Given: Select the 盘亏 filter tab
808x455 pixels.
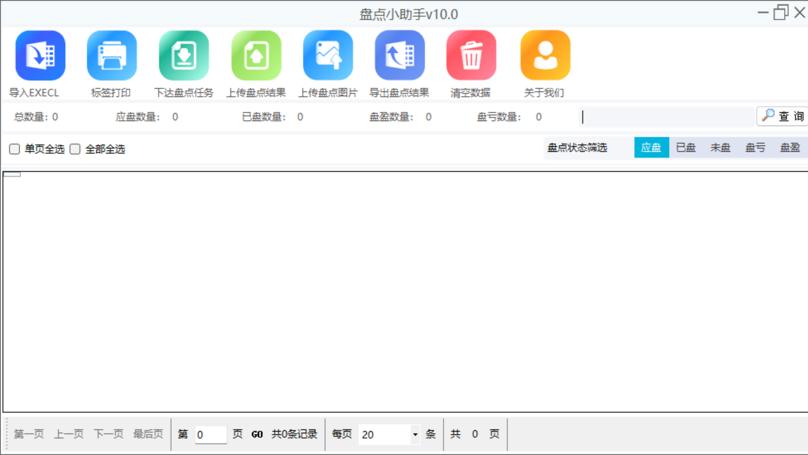Looking at the screenshot, I should [755, 147].
